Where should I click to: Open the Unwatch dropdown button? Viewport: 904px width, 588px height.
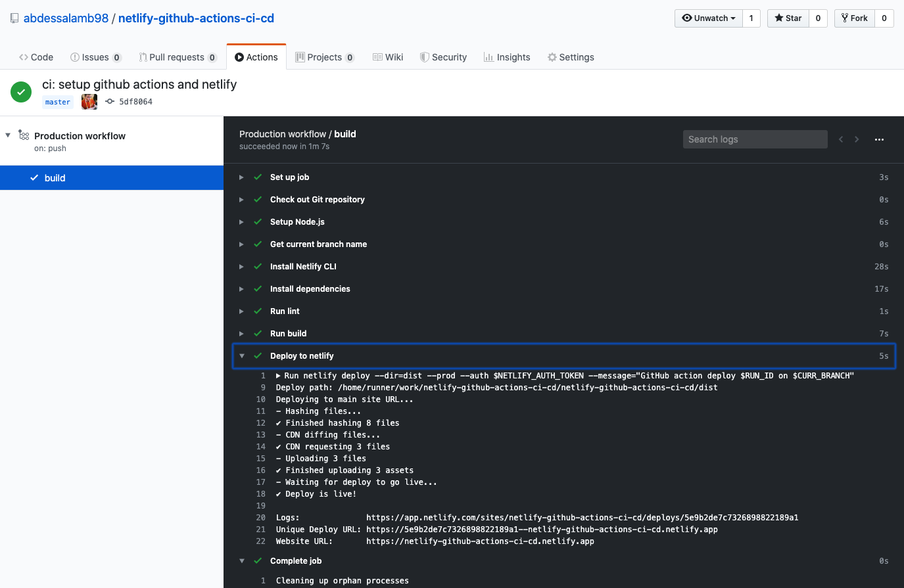point(709,18)
